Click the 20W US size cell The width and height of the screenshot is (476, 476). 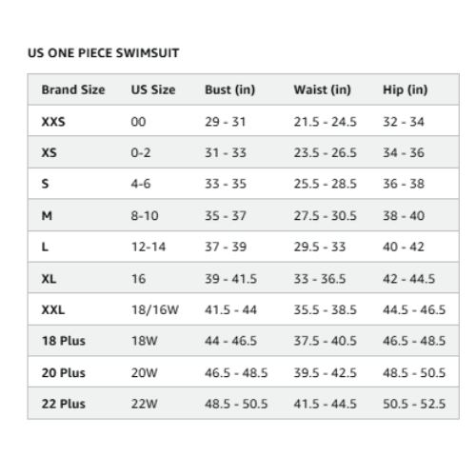coord(144,372)
